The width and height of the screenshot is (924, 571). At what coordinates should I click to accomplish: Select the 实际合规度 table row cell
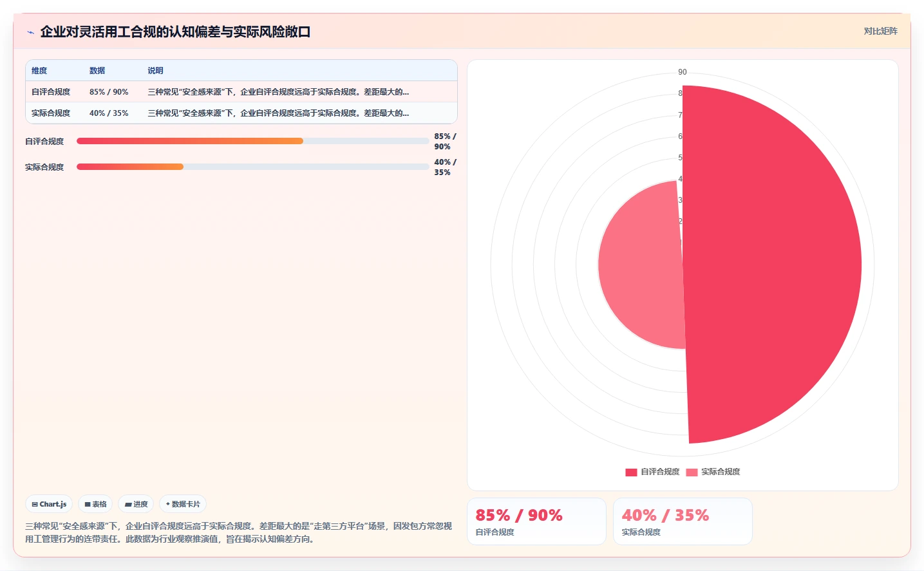click(51, 113)
